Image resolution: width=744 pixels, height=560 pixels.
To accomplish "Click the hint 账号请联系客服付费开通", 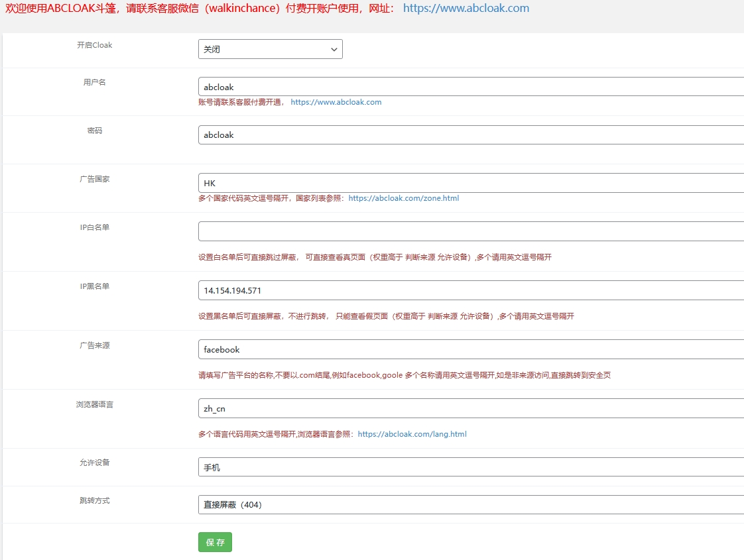I will (241, 102).
